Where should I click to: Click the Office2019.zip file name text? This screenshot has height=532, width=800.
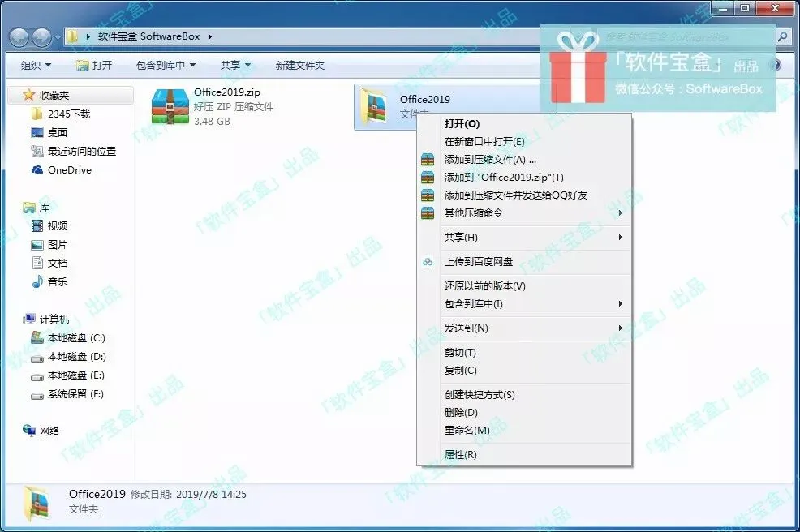point(226,92)
